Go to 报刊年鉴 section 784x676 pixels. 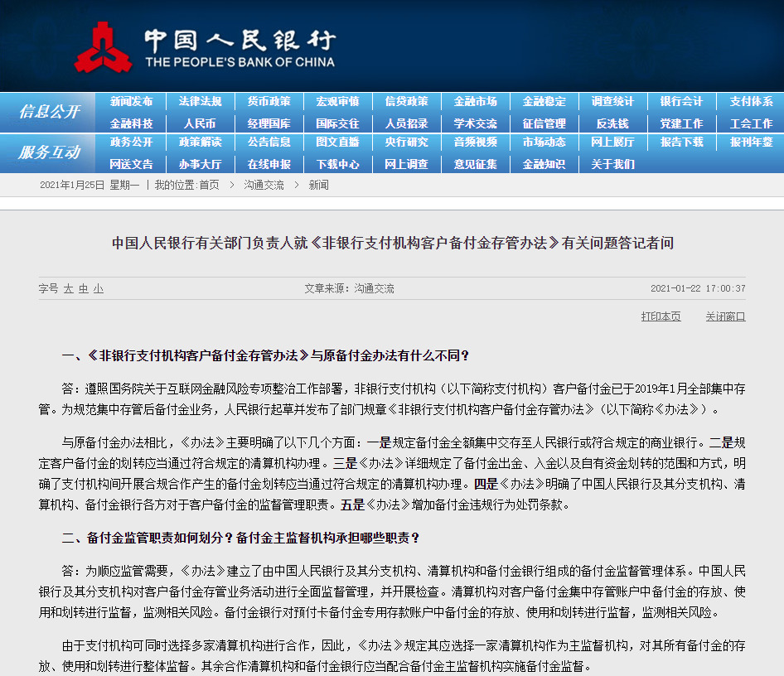[751, 142]
